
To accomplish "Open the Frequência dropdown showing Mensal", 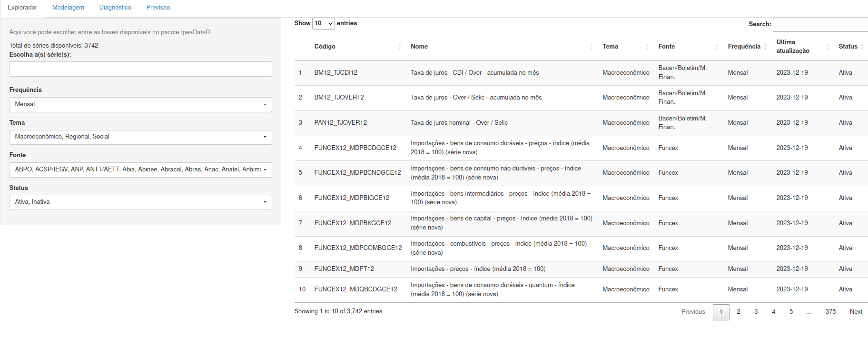I will pyautogui.click(x=140, y=105).
